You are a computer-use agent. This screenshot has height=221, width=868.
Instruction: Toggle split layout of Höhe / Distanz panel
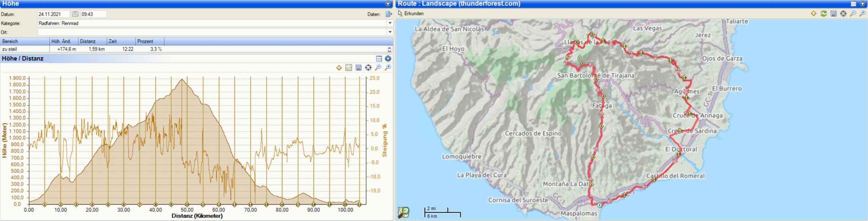pyautogui.click(x=379, y=59)
